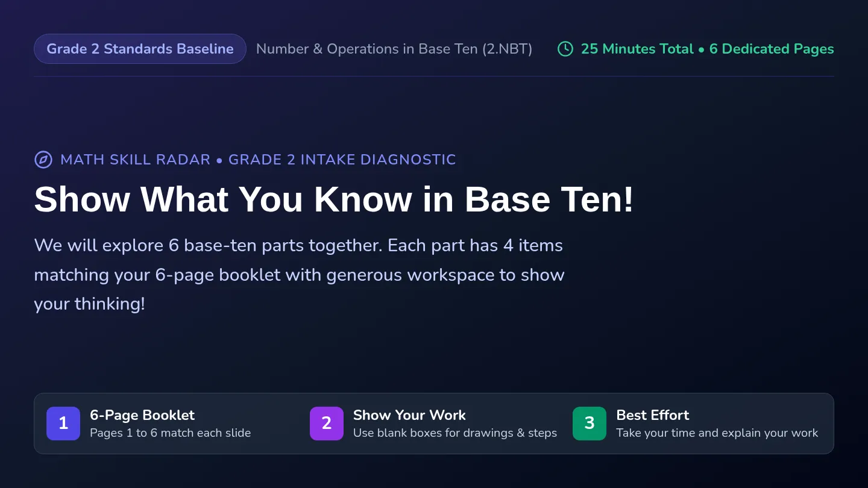Click the clock icon beside 25 Minutes Total

[565, 49]
